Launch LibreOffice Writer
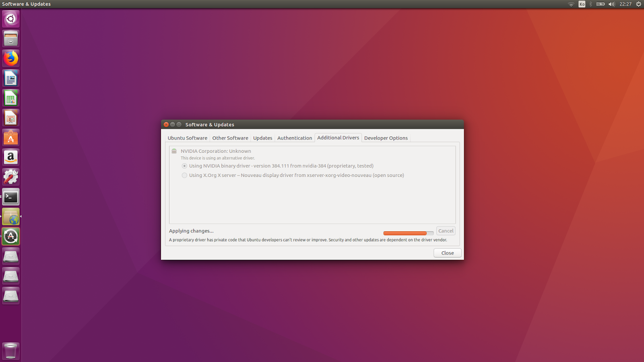Viewport: 644px width, 362px height. pyautogui.click(x=11, y=78)
